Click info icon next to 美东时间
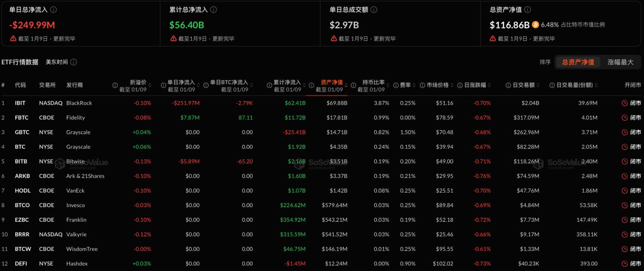The image size is (644, 271). [73, 62]
